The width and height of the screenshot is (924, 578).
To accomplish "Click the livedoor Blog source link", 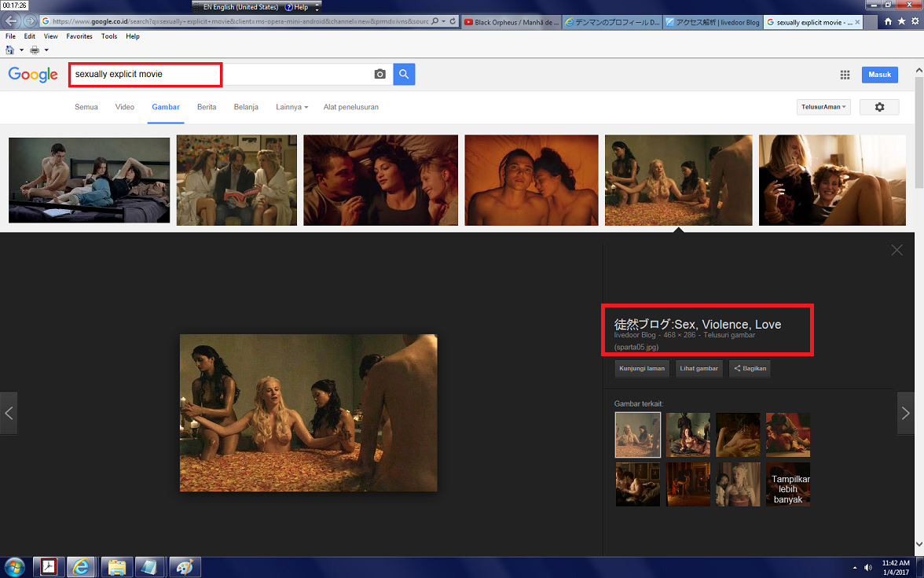I will 635,335.
